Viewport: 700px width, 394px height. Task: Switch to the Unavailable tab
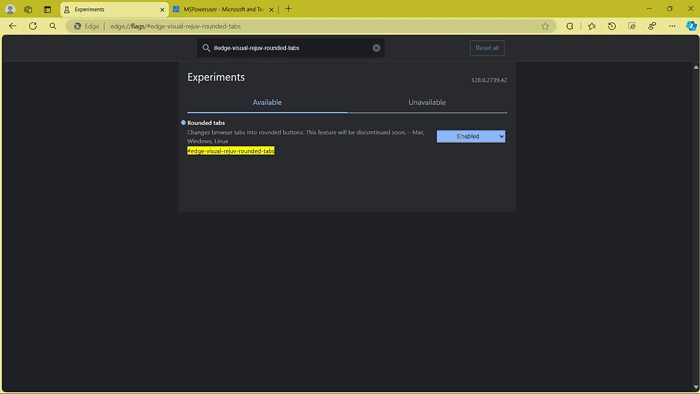pyautogui.click(x=427, y=102)
